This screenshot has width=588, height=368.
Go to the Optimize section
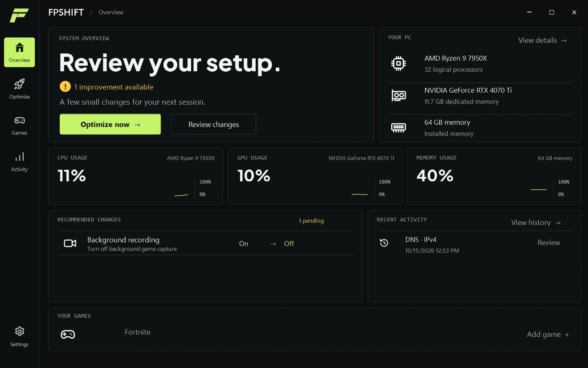20,89
